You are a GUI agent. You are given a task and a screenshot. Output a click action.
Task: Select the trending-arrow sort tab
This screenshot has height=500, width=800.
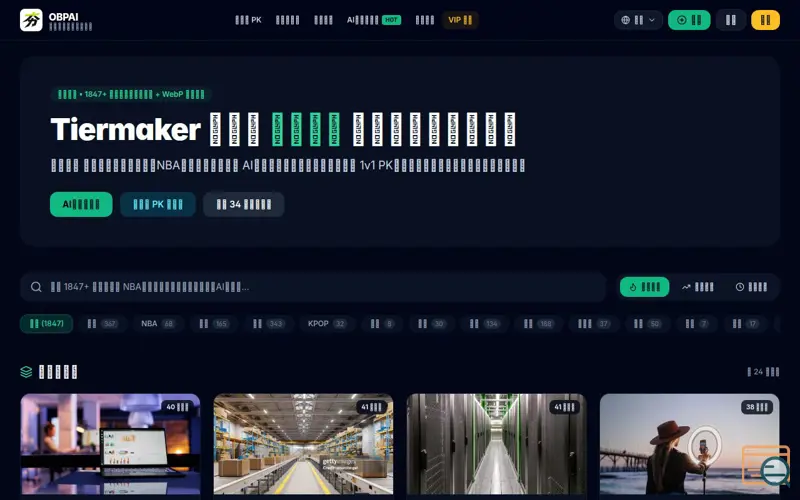click(x=697, y=287)
